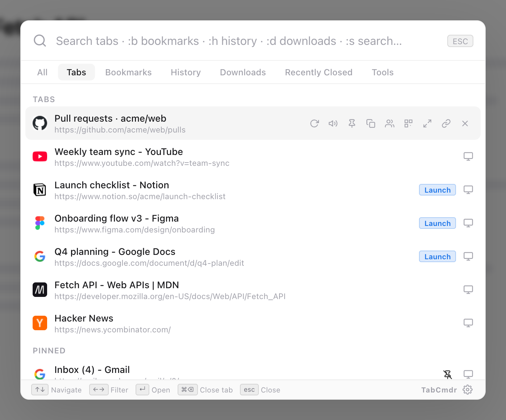Click the YouTube favicon on Weekly team sync
506x420 pixels.
tap(40, 156)
